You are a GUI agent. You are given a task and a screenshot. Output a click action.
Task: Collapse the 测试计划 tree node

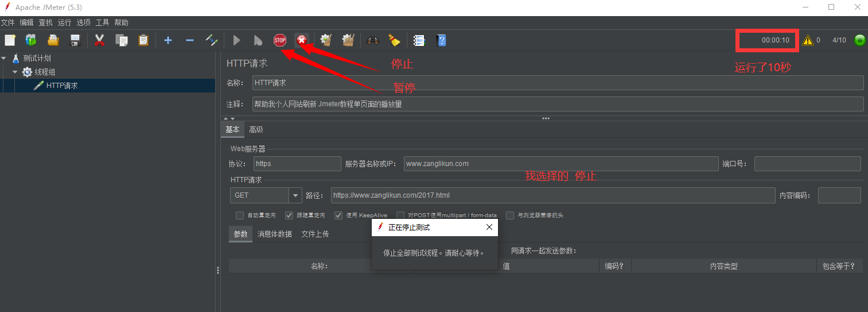tap(5, 58)
